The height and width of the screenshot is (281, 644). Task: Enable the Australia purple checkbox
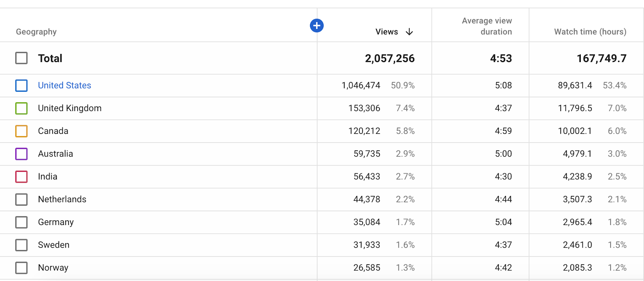(x=21, y=154)
